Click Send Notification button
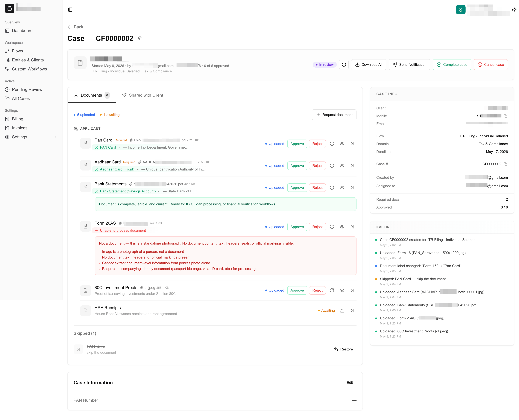The width and height of the screenshot is (519, 420). [409, 65]
